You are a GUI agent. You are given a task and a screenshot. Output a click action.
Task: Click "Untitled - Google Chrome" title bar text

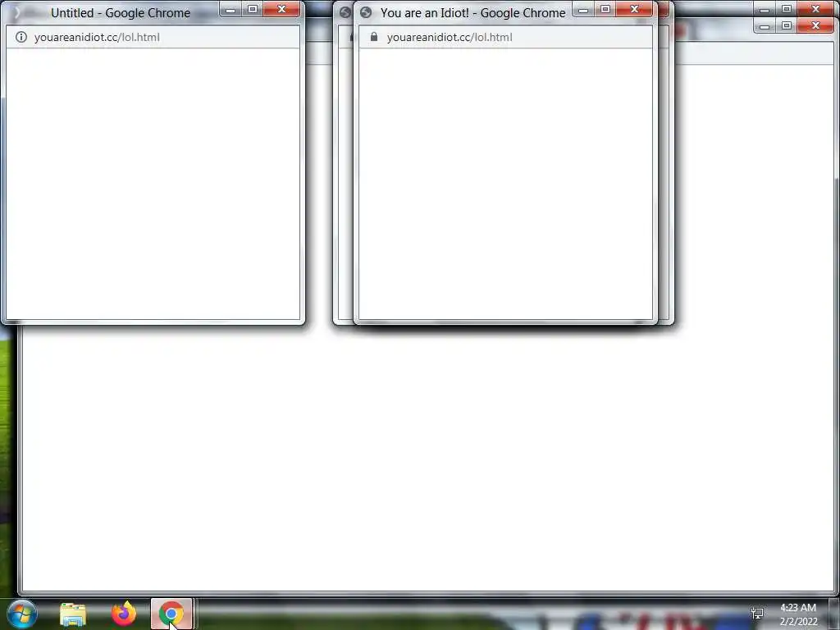pyautogui.click(x=121, y=13)
